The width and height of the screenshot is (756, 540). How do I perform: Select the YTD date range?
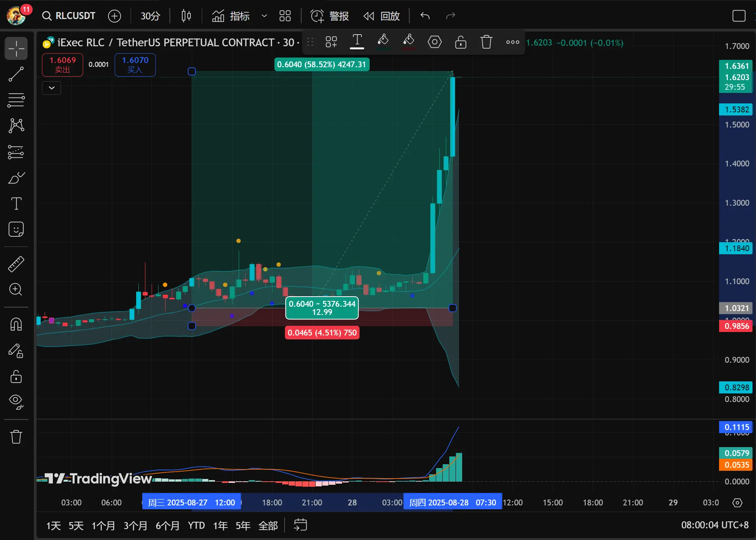[196, 526]
